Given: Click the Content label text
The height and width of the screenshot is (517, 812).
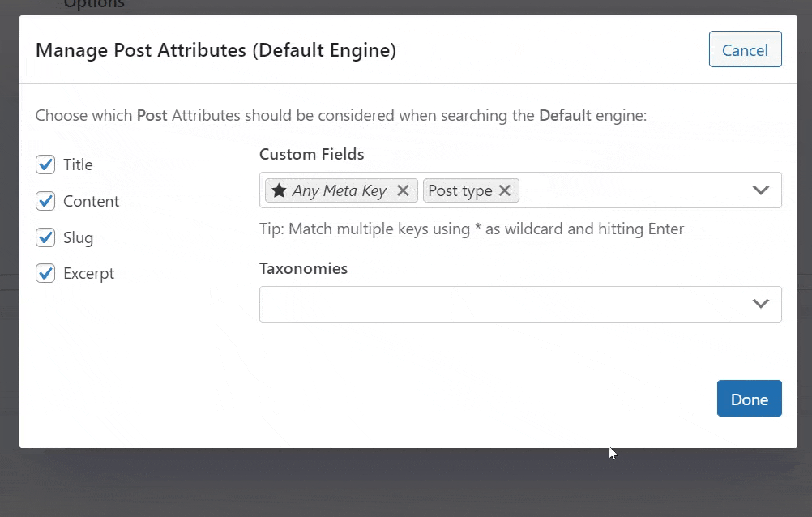Looking at the screenshot, I should (91, 201).
